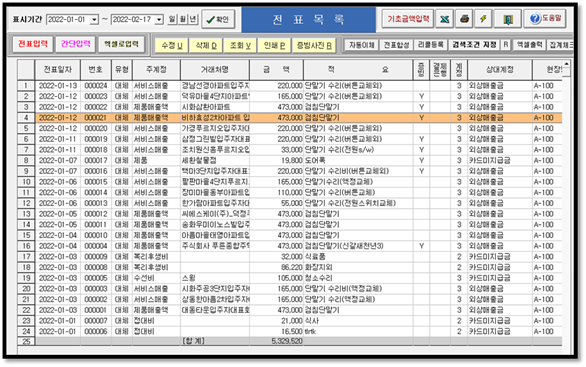Select row header number 16

click(26, 246)
